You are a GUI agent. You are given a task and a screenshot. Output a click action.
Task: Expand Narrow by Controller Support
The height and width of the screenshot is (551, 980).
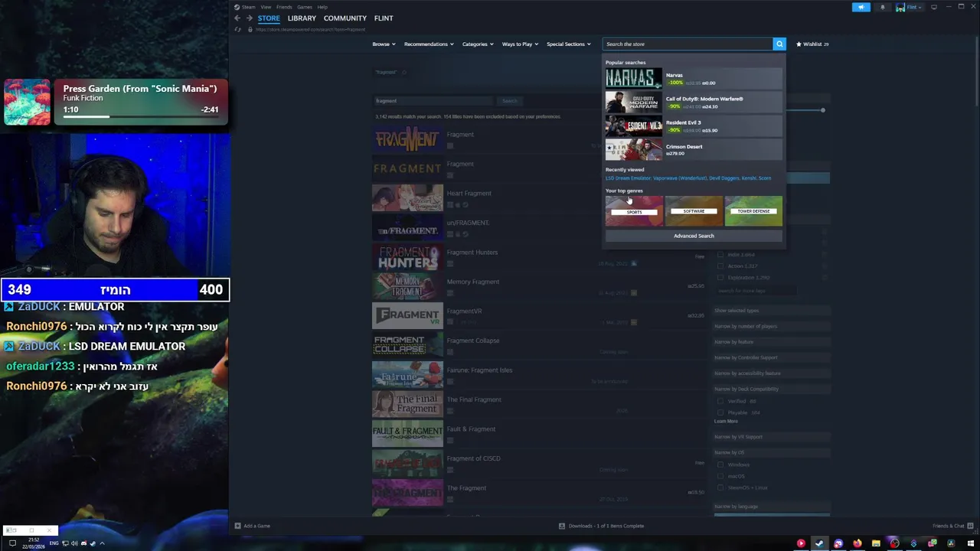tap(772, 357)
